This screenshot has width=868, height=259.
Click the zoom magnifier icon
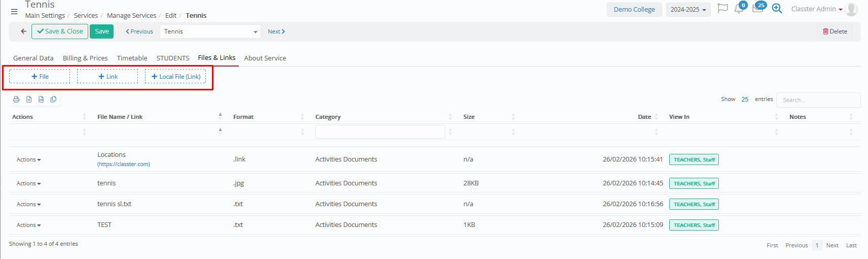777,9
